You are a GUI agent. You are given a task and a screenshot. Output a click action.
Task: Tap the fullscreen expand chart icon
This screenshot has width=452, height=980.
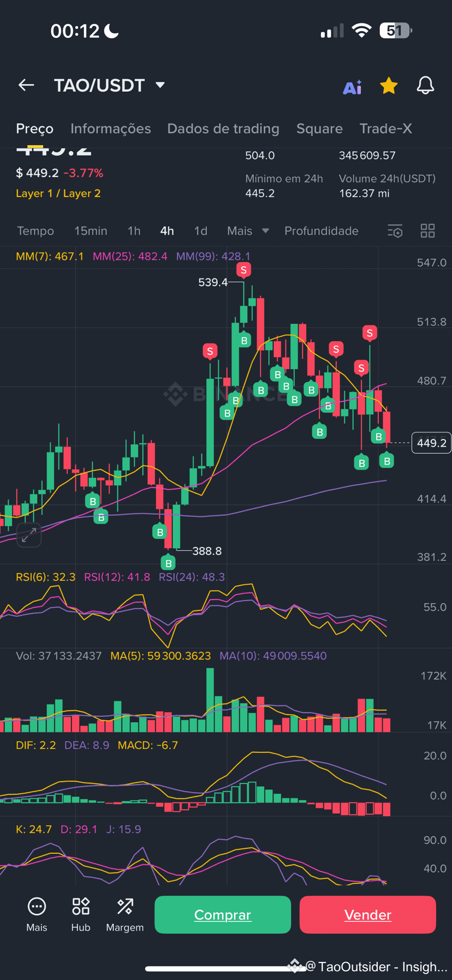pos(29,535)
